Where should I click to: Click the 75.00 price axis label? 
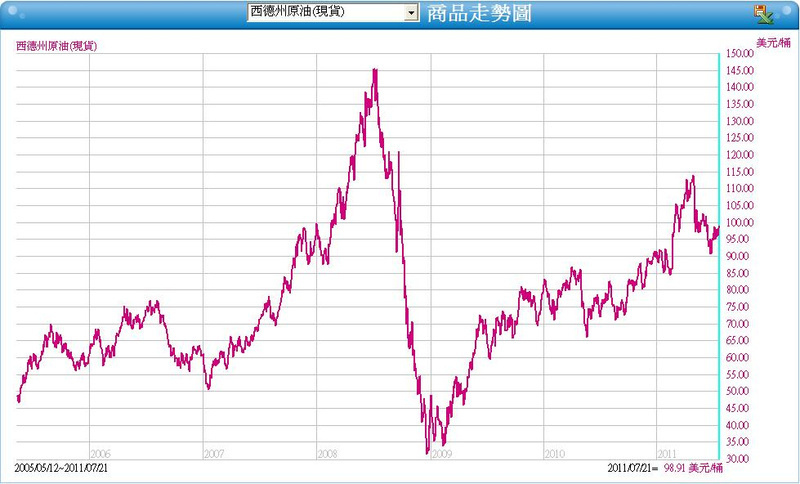pyautogui.click(x=737, y=307)
